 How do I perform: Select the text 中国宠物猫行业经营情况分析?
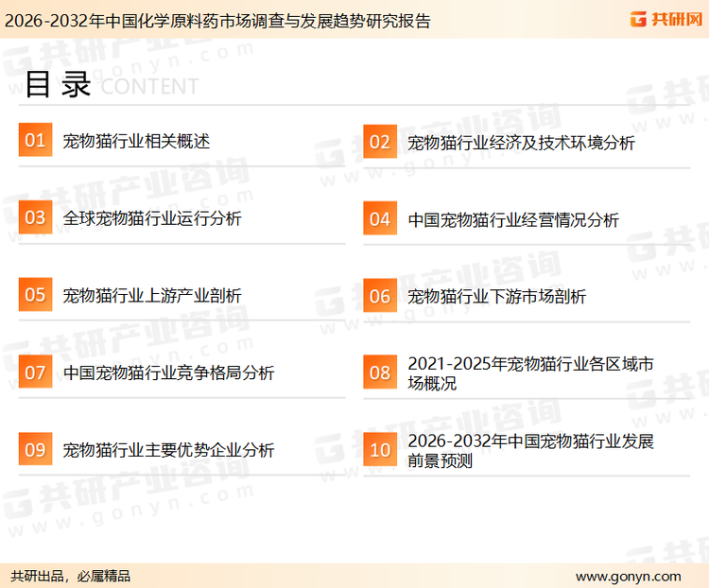(x=513, y=220)
